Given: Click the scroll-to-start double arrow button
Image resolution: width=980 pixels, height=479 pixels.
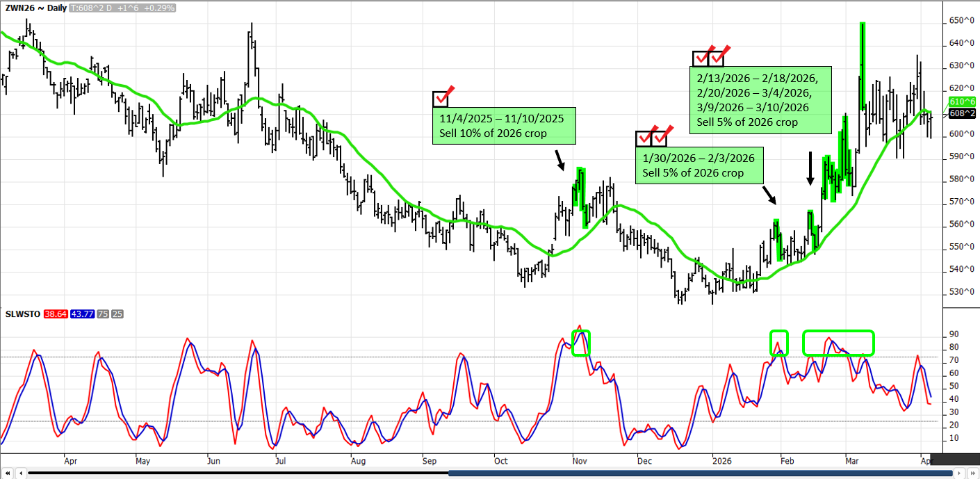Looking at the screenshot, I should click(7, 473).
